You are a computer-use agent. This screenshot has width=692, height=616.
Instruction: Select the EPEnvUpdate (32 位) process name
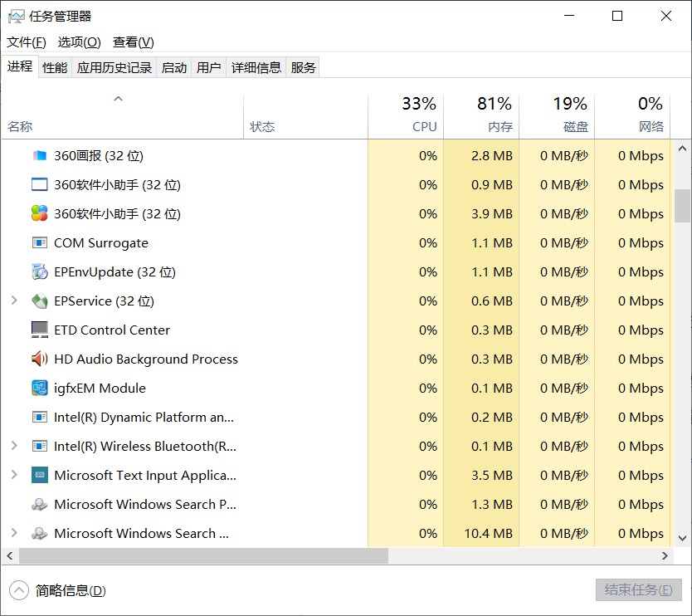click(115, 272)
